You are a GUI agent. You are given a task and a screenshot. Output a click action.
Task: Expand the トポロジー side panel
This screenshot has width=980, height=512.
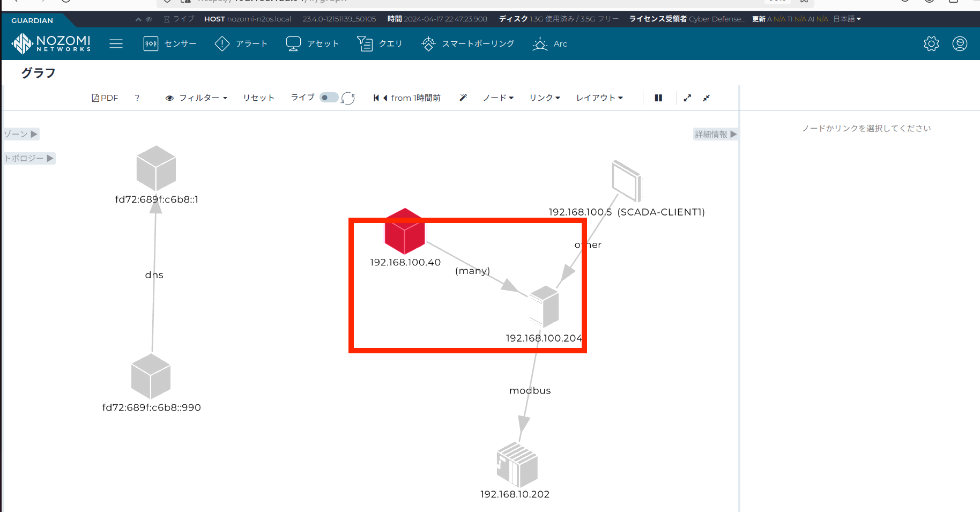point(29,158)
